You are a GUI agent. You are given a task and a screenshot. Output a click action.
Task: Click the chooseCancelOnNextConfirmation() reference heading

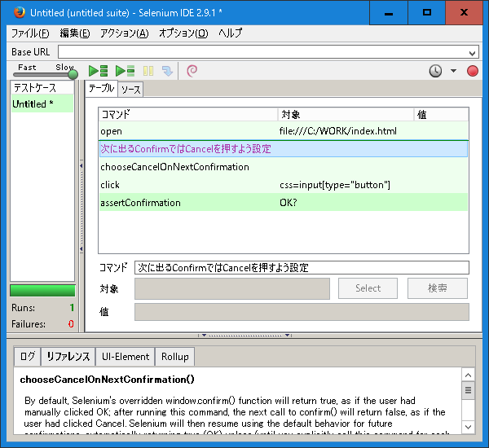(x=107, y=380)
